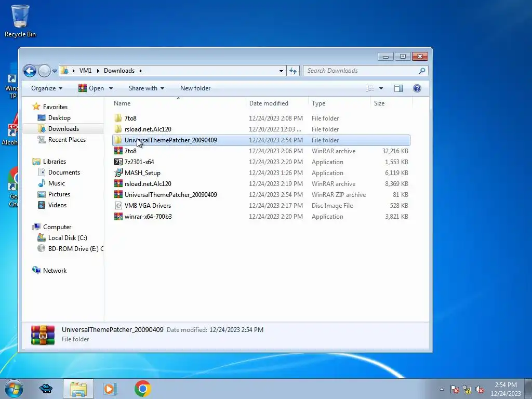The height and width of the screenshot is (399, 532).
Task: Click the Help question mark icon
Action: (x=417, y=88)
